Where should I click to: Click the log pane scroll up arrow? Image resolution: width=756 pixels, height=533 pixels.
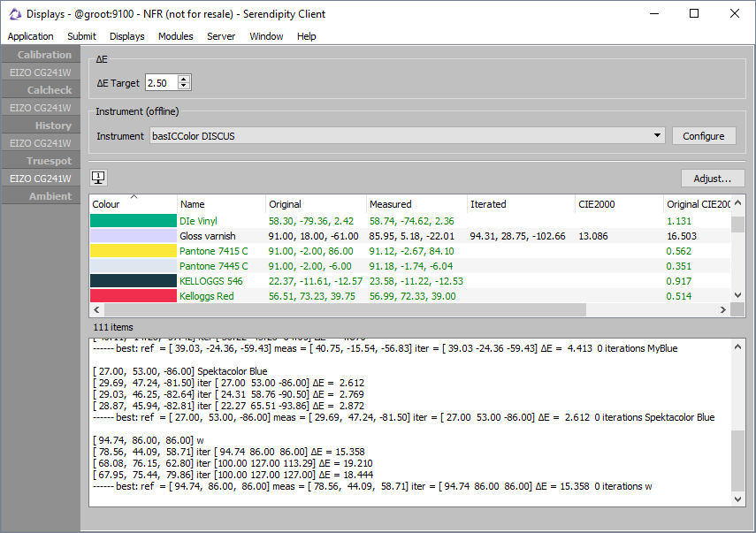pyautogui.click(x=737, y=346)
